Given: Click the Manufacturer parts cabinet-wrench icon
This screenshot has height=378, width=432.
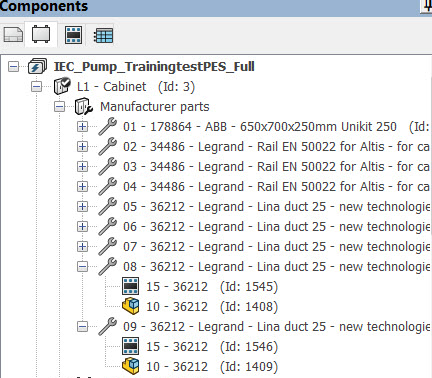Looking at the screenshot, I should point(84,106).
